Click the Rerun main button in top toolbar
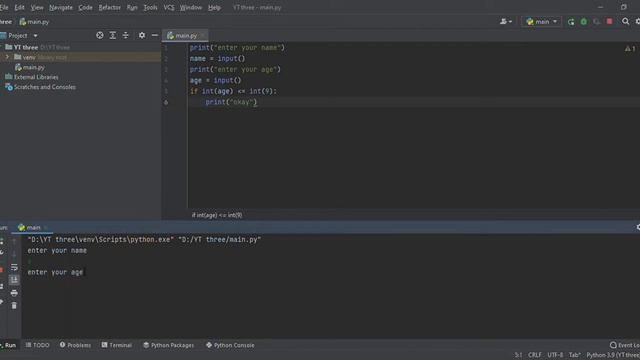 (x=571, y=22)
